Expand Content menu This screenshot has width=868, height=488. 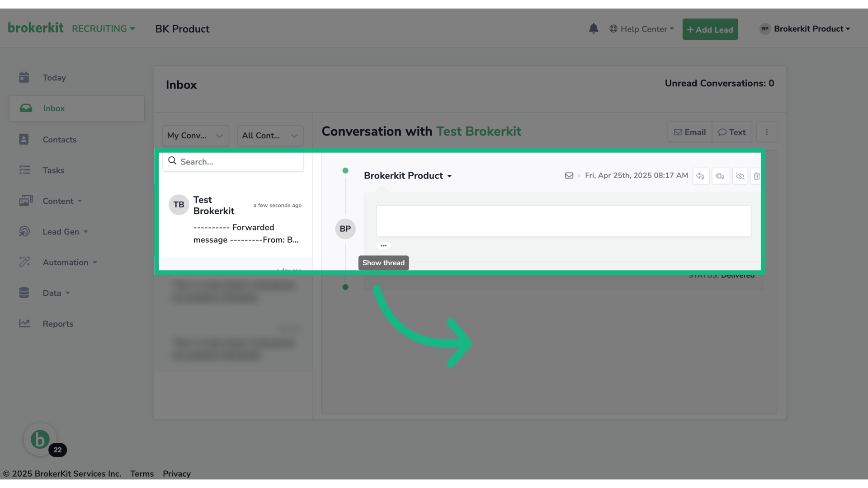point(62,201)
